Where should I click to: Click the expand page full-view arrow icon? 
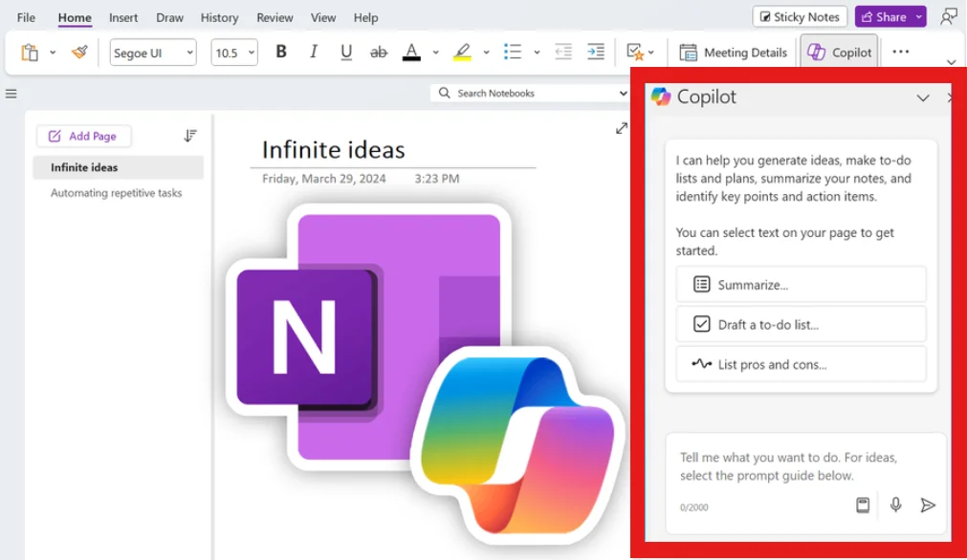[x=622, y=128]
